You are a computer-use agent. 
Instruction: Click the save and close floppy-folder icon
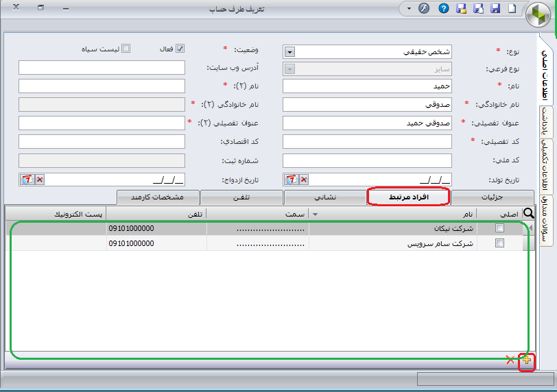pyautogui.click(x=461, y=8)
